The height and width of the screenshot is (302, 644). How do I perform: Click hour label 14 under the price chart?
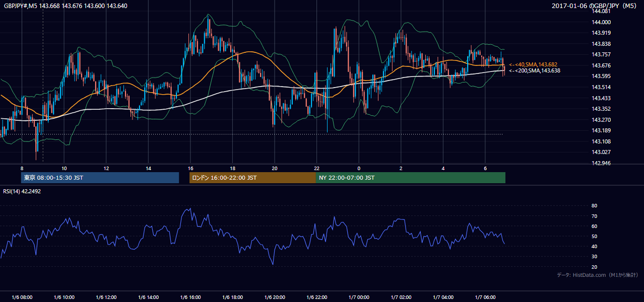[x=148, y=168]
